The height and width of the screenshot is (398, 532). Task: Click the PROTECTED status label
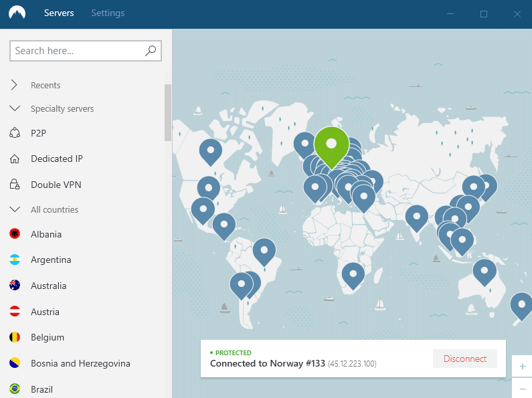pyautogui.click(x=233, y=353)
